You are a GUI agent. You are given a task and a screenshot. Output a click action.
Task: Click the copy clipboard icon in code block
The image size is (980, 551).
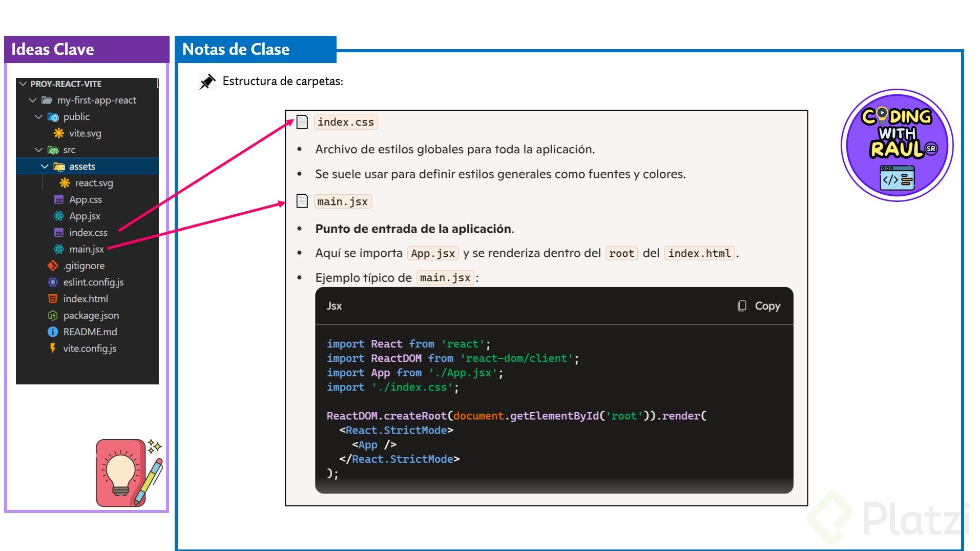click(741, 306)
